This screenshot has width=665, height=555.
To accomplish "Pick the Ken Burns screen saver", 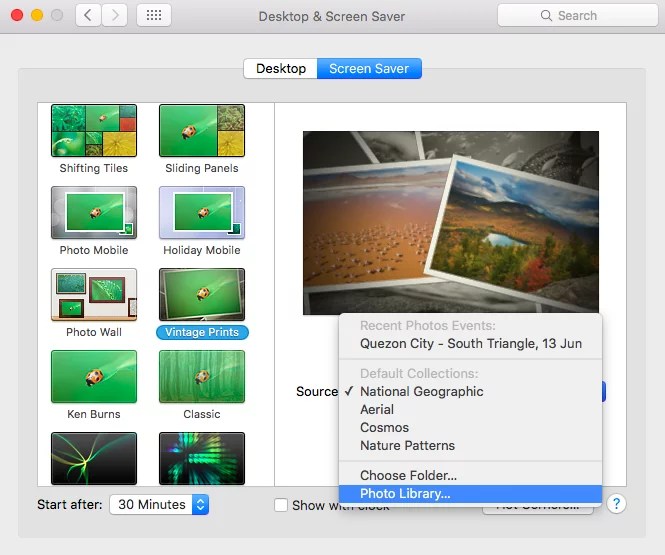I will coord(94,377).
